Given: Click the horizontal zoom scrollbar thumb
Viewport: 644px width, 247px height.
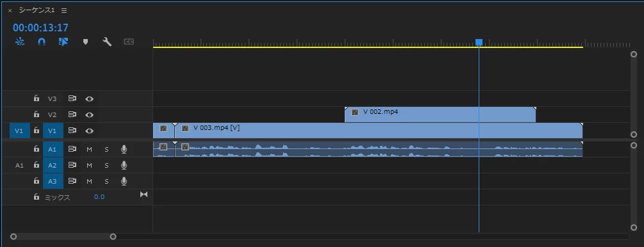Looking at the screenshot, I should (63, 236).
